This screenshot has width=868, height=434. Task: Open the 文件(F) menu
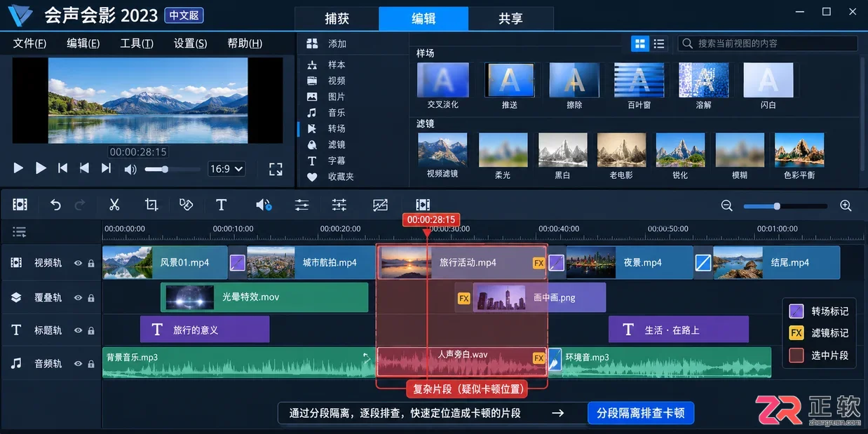coord(30,43)
